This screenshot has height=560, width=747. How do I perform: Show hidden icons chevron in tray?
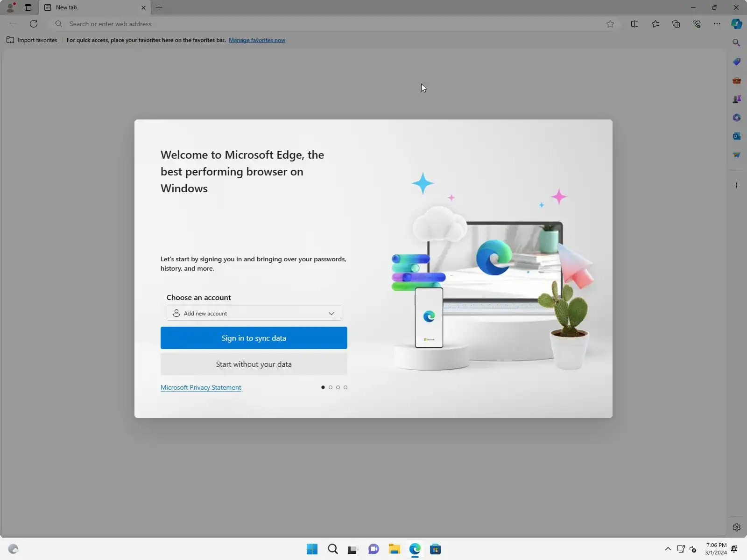(x=668, y=549)
